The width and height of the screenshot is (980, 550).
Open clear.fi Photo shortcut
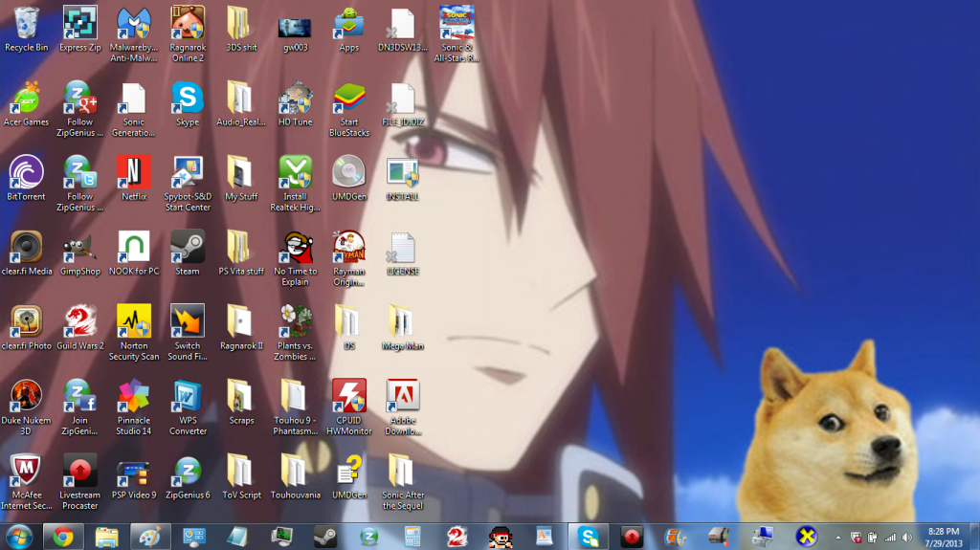click(x=26, y=328)
